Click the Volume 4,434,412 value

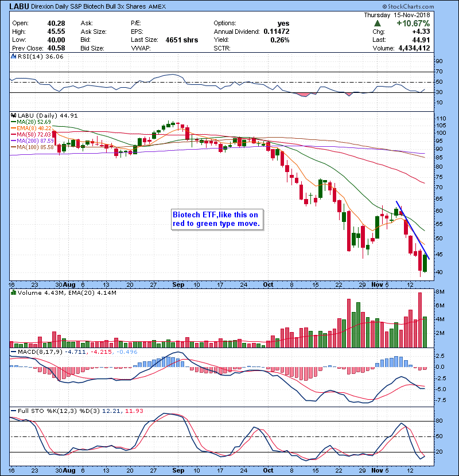point(414,48)
